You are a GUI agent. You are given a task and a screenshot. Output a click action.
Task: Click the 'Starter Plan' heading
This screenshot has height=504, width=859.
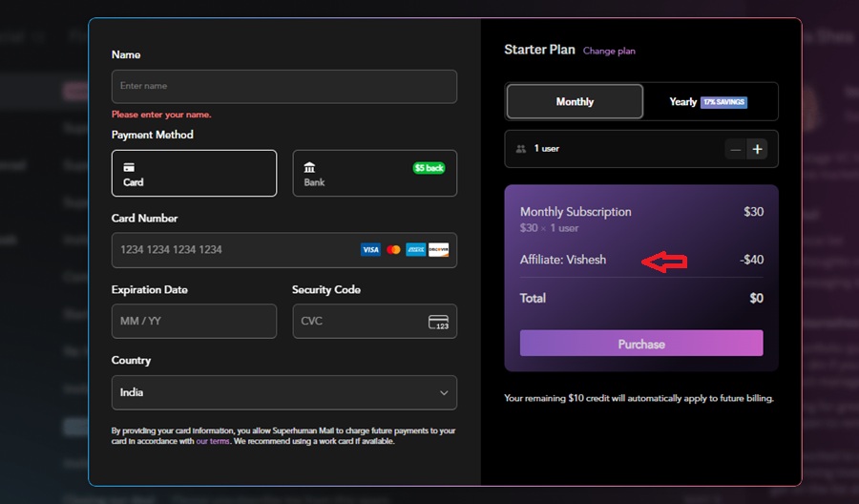click(539, 50)
